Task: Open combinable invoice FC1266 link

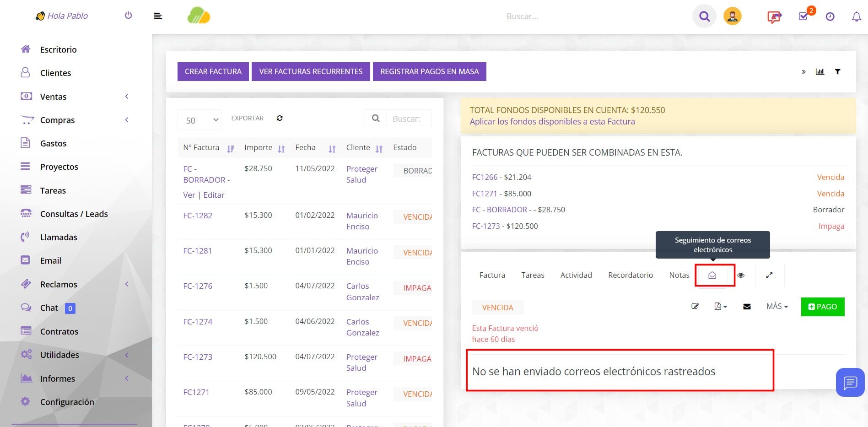Action: pos(485,177)
